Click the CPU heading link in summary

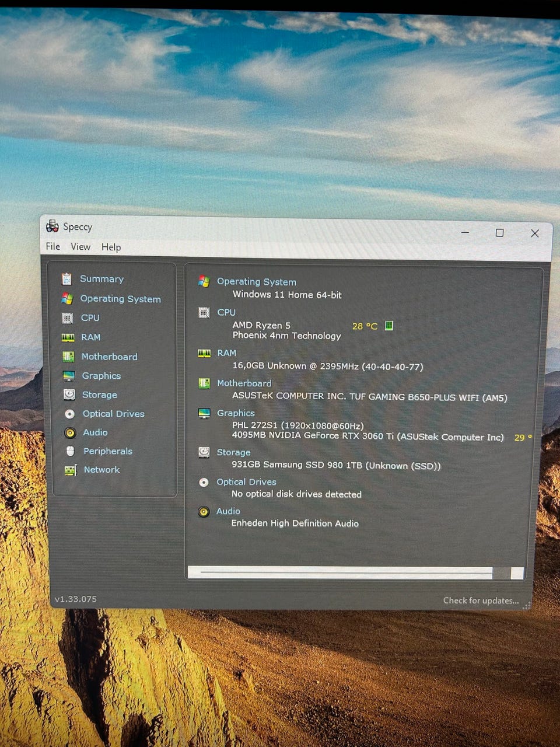(x=226, y=313)
